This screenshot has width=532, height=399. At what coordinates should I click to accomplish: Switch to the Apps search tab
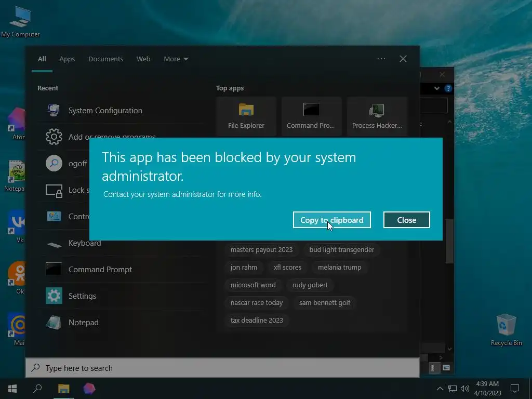(67, 59)
